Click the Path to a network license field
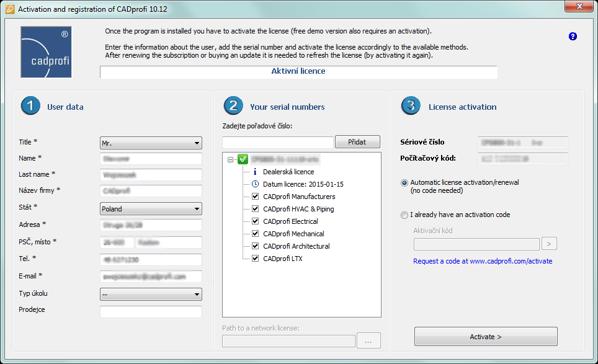This screenshot has width=598, height=364. (288, 341)
